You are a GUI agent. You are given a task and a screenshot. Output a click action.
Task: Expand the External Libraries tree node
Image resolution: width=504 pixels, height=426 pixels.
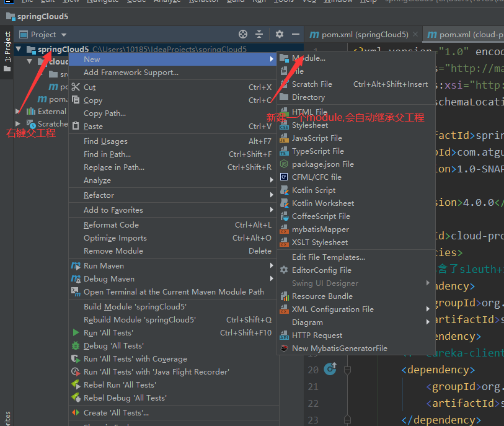click(x=17, y=112)
